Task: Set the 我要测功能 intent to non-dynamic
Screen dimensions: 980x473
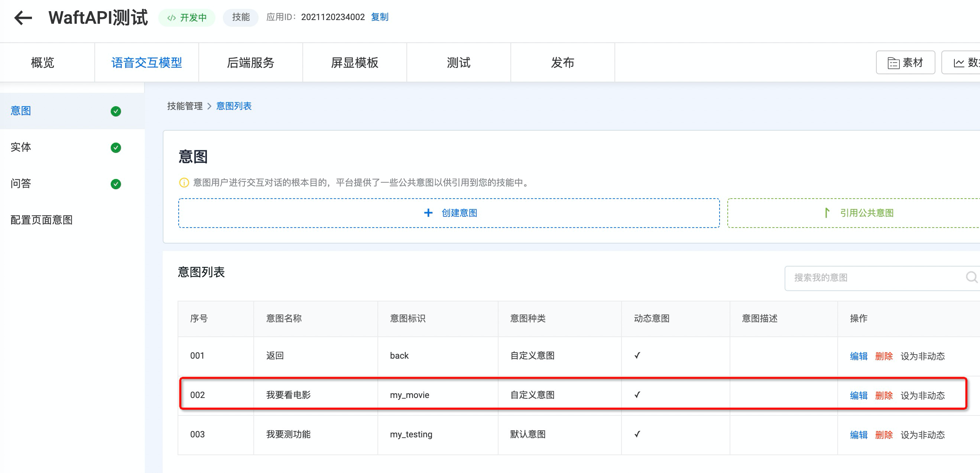Action: (922, 435)
